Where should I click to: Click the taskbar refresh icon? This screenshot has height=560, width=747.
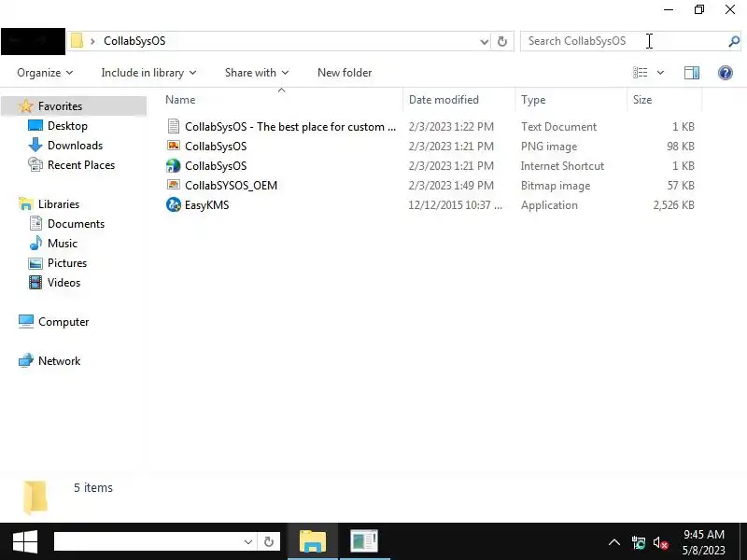[x=269, y=542]
